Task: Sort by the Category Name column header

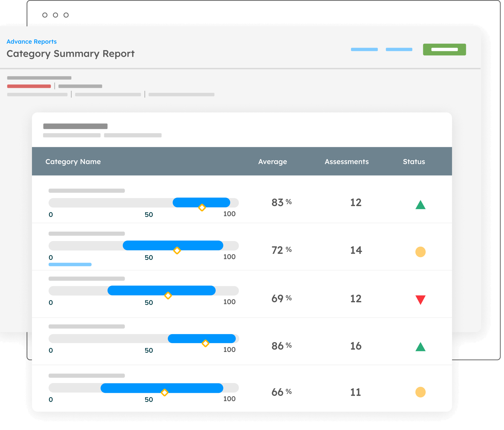Action: click(x=73, y=162)
